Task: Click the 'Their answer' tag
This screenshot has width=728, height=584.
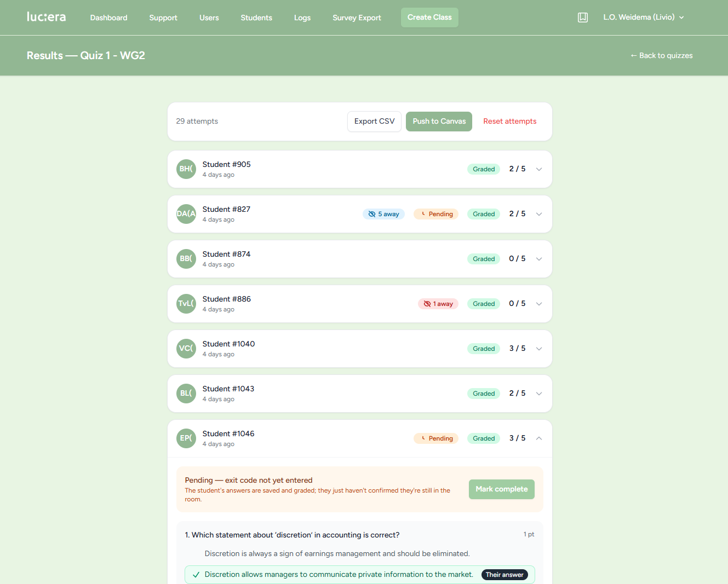Action: click(505, 575)
